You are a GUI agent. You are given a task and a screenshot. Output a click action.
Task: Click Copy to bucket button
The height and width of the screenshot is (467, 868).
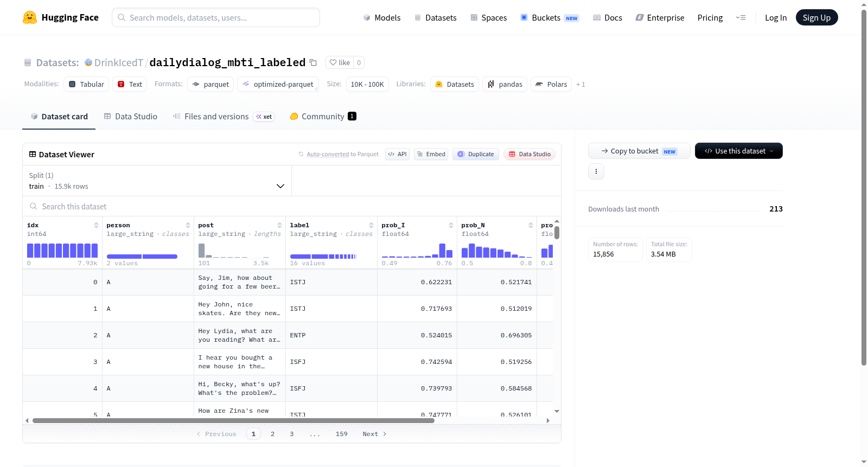tap(639, 151)
